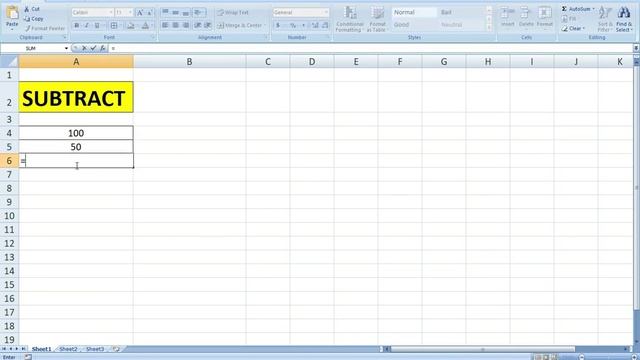Click the Orientation text-angle icon
640x360 pixels.
point(199,13)
